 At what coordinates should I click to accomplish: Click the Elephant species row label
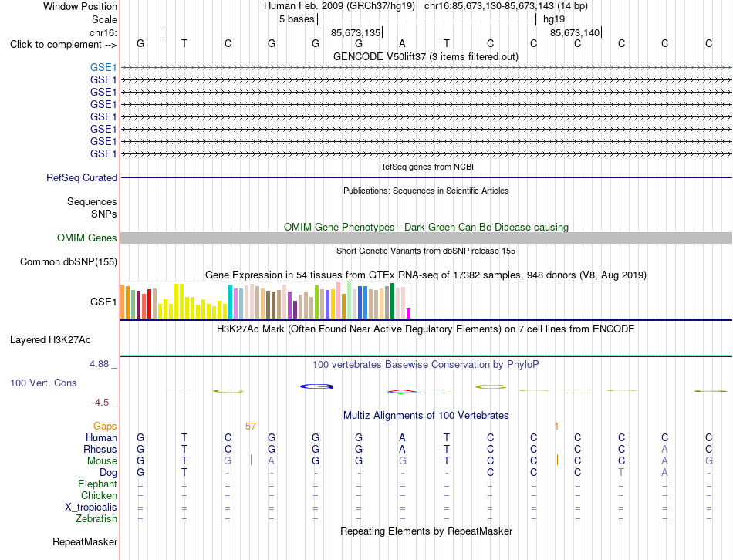tap(98, 484)
